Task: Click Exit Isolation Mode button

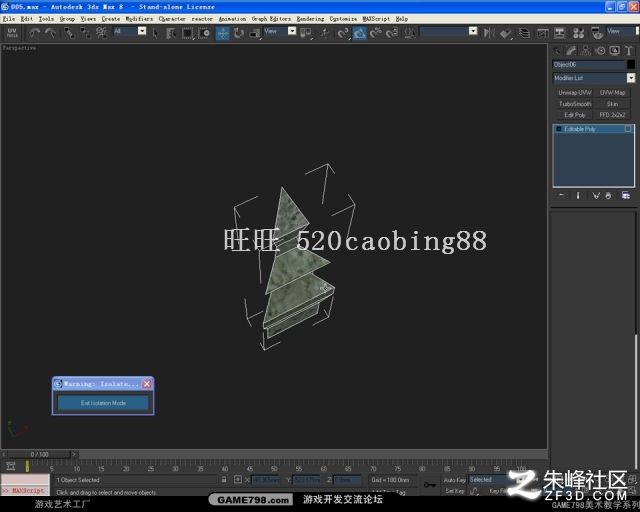Action: click(103, 403)
